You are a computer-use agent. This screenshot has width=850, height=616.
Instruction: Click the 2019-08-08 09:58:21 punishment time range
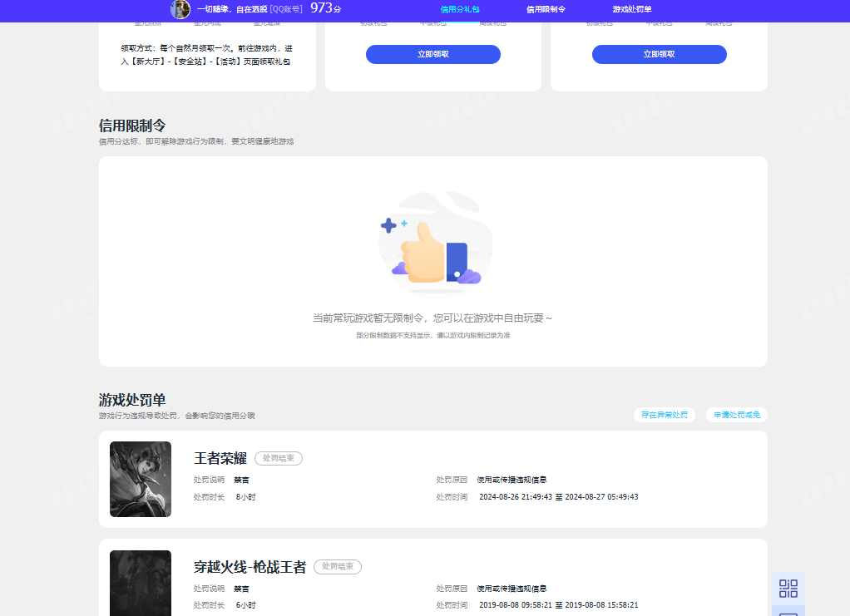click(559, 604)
